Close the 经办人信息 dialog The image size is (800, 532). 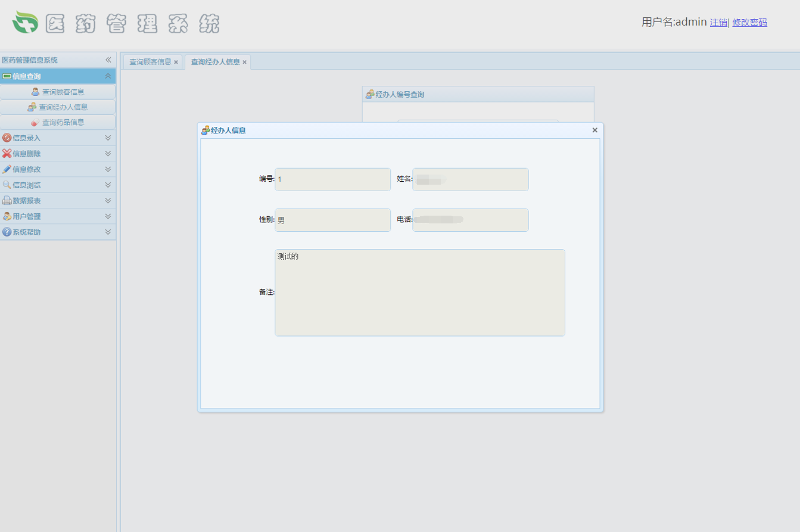coord(594,130)
